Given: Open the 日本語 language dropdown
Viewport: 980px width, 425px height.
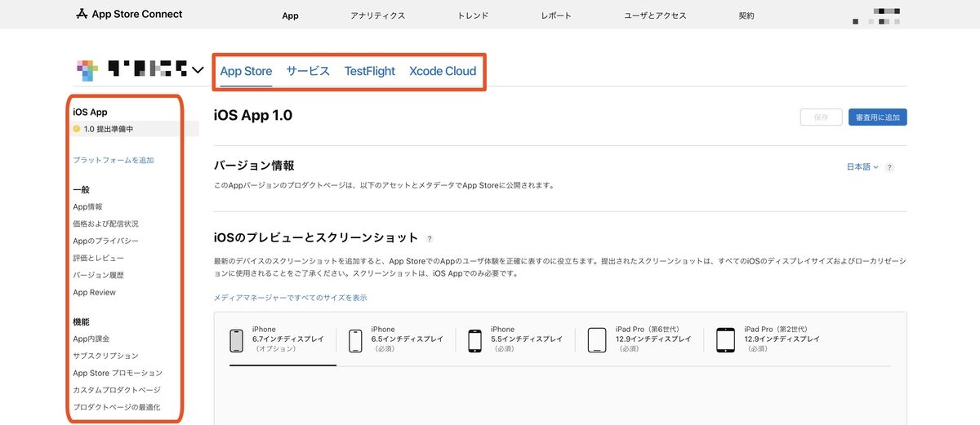Looking at the screenshot, I should 862,167.
